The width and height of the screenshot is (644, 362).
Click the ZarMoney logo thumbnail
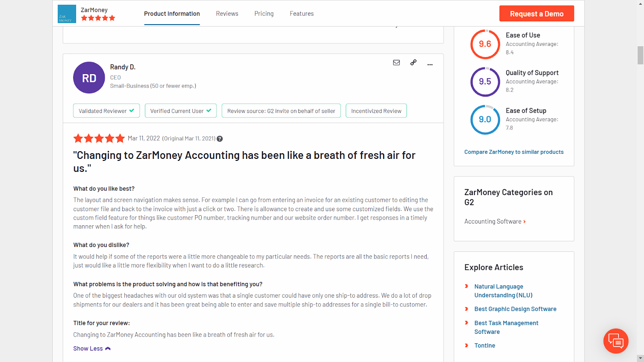67,14
